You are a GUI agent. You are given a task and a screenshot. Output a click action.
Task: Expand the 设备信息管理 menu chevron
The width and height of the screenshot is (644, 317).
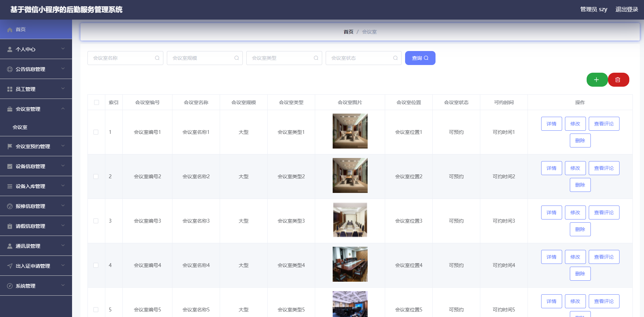(63, 166)
